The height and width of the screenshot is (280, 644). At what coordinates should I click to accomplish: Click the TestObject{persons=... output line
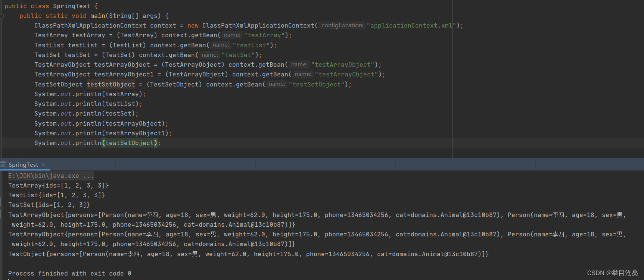[249, 254]
